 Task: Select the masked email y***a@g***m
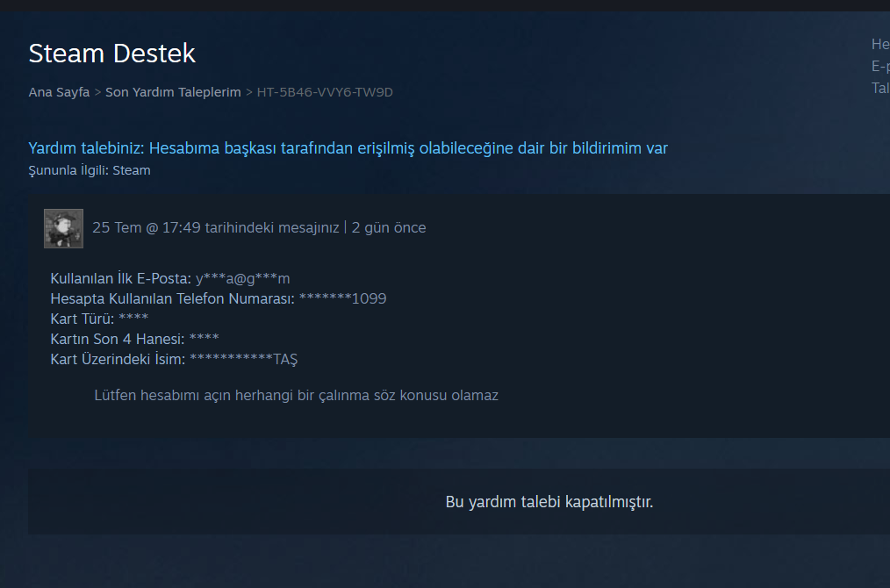242,279
